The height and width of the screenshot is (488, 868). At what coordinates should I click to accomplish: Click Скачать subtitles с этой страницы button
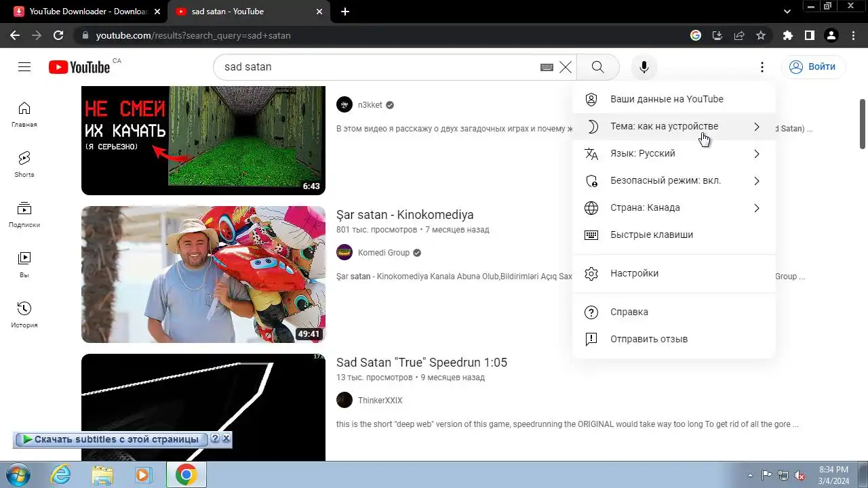pos(111,439)
